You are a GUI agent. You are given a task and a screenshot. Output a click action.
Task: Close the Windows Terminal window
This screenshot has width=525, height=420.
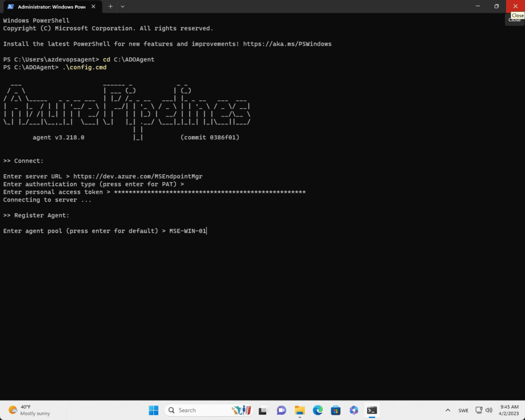pyautogui.click(x=515, y=6)
